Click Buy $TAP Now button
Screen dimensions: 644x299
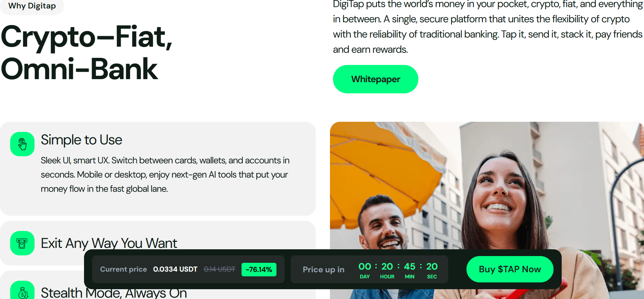(510, 269)
